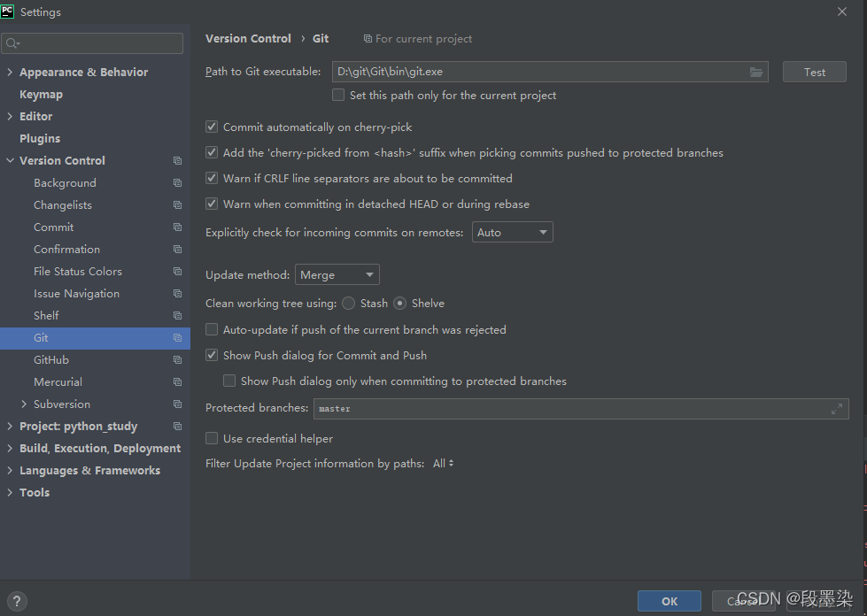The width and height of the screenshot is (867, 616).
Task: Open the Keymap settings page
Action: tap(41, 95)
